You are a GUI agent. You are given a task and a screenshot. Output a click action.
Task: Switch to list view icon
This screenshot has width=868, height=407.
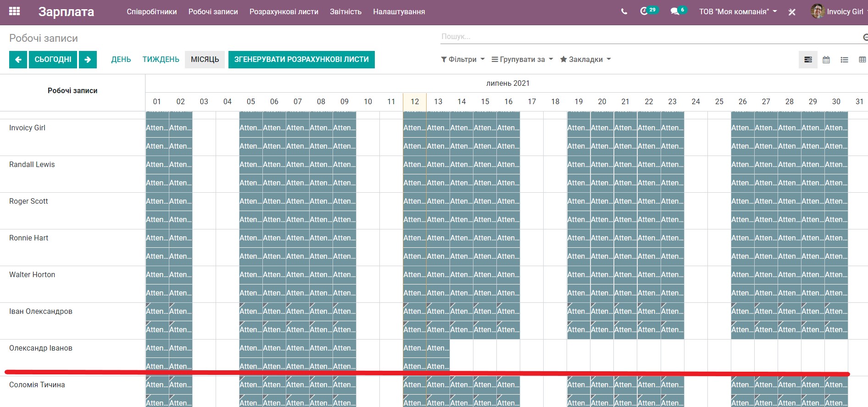click(x=844, y=60)
